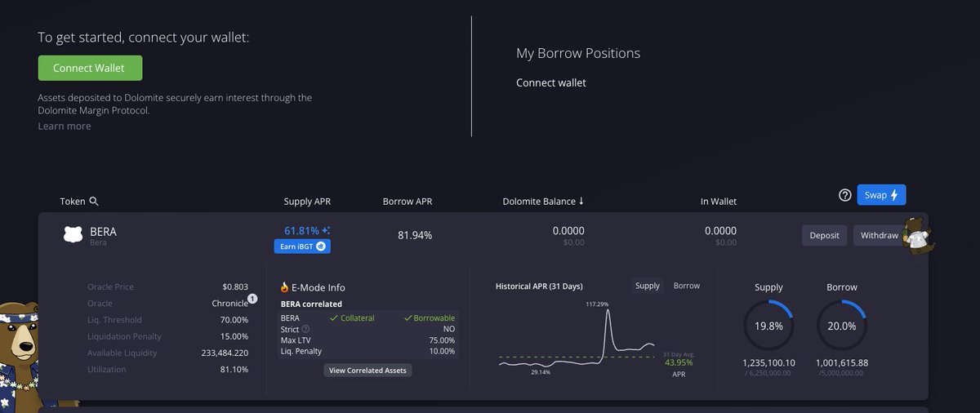
Task: Click the 1,235,100.10 supply total
Action: 768,362
